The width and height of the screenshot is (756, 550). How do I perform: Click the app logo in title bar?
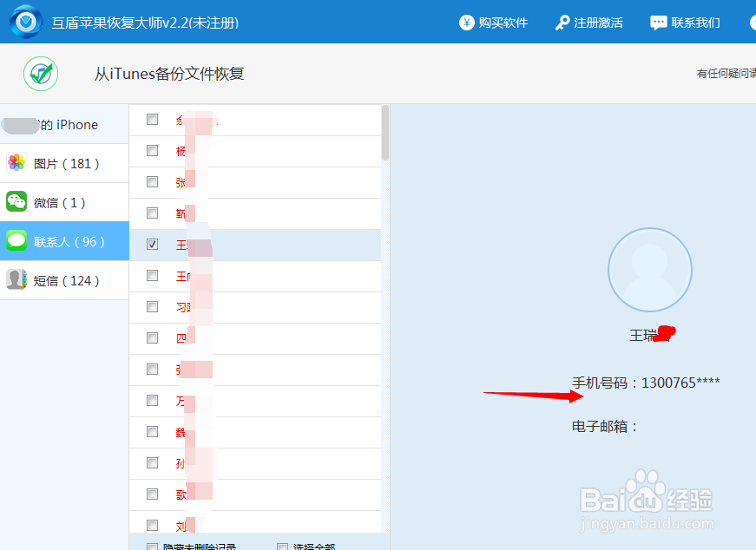[x=26, y=22]
